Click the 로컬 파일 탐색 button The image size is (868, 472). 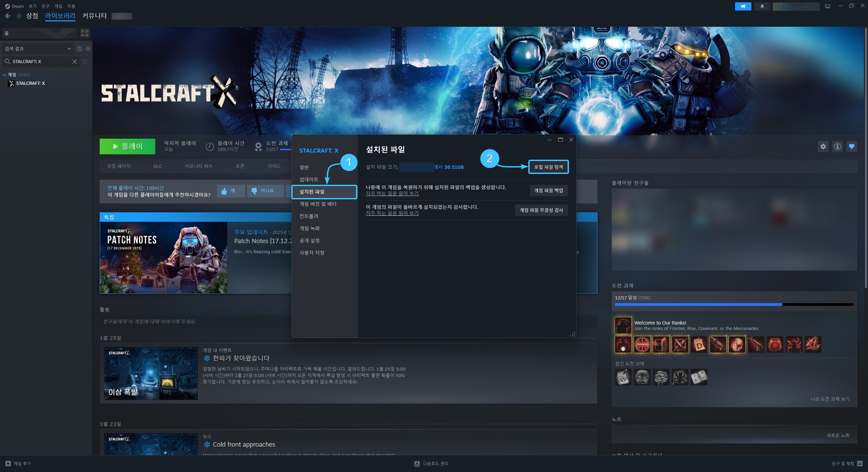548,167
